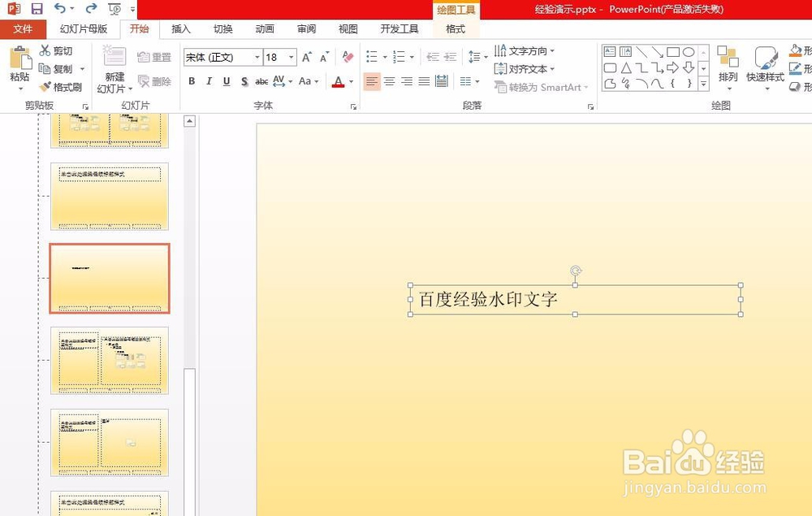
Task: Pick the Down Arrow shape
Action: tap(689, 67)
